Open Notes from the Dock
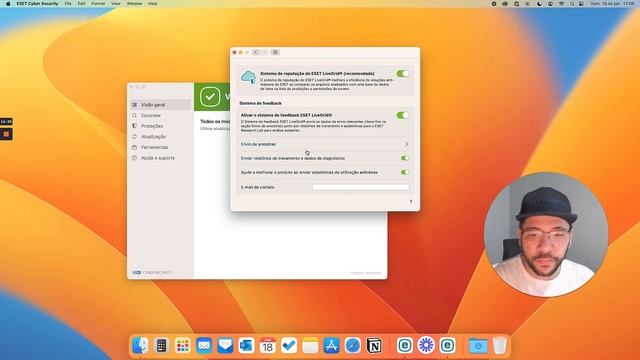The image size is (640, 360). [310, 346]
